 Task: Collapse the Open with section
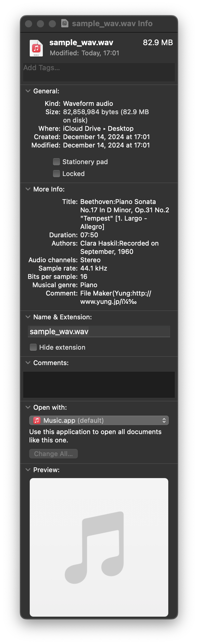click(28, 407)
